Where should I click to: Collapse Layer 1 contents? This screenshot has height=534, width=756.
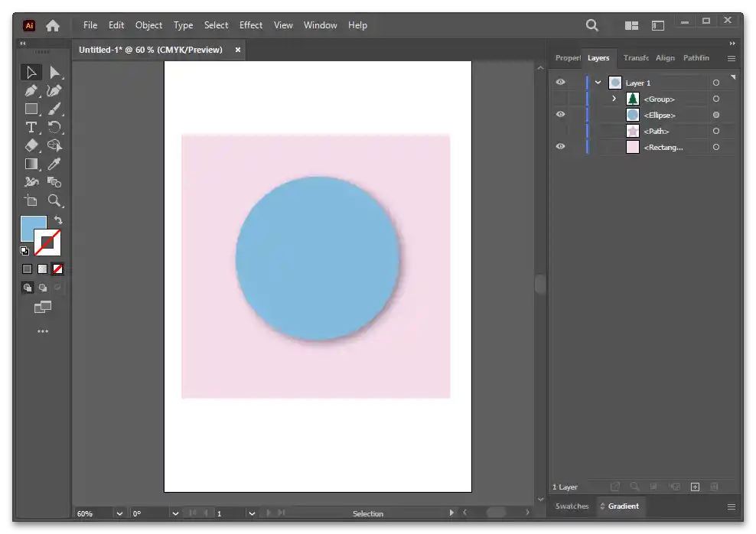[x=598, y=83]
